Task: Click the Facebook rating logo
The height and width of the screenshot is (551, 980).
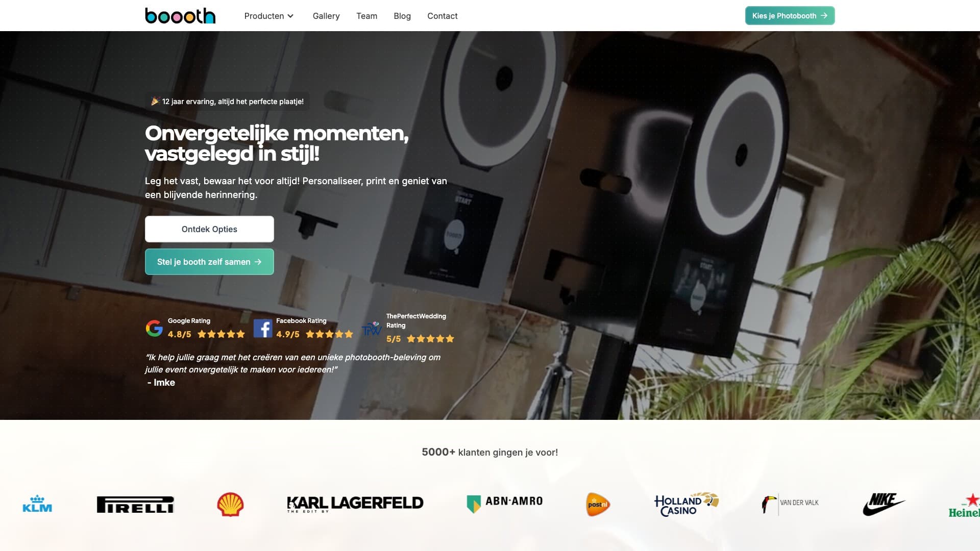Action: coord(263,328)
